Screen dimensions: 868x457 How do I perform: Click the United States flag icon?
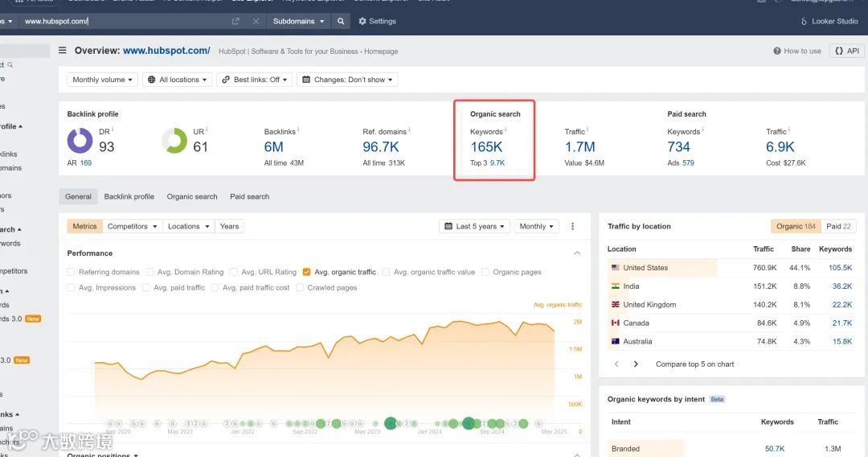click(x=615, y=268)
